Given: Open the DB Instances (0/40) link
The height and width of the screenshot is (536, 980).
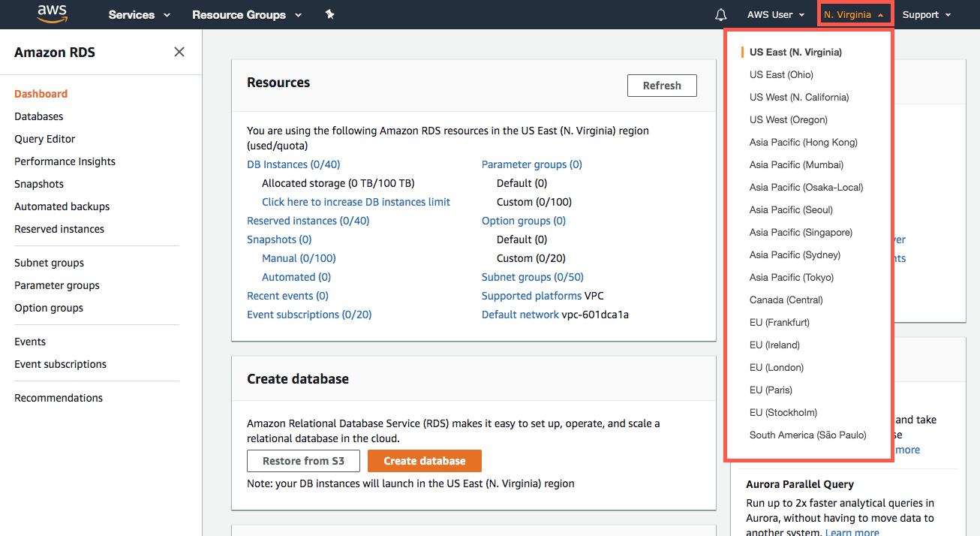Looking at the screenshot, I should (x=293, y=164).
